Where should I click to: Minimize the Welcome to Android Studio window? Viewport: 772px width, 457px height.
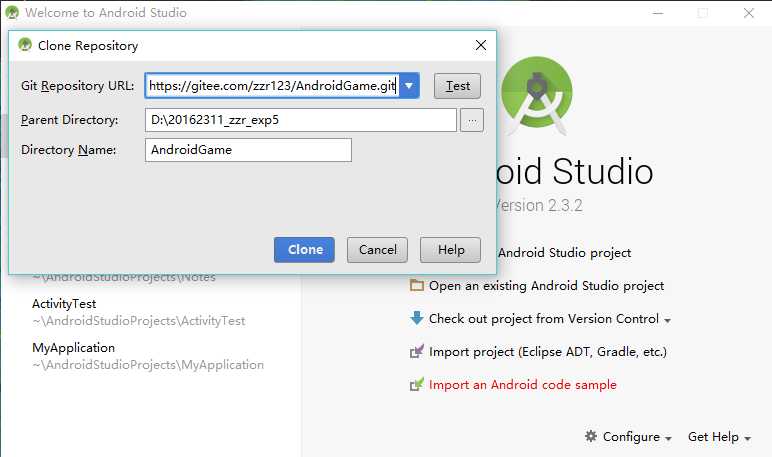(658, 13)
